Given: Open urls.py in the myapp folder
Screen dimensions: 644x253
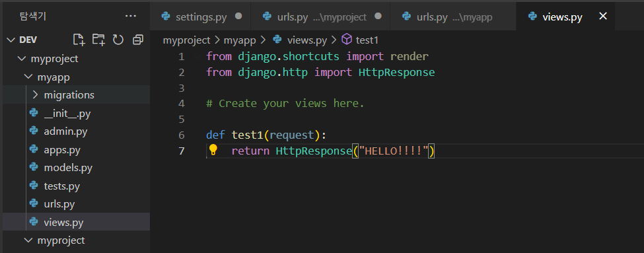Looking at the screenshot, I should coord(59,203).
